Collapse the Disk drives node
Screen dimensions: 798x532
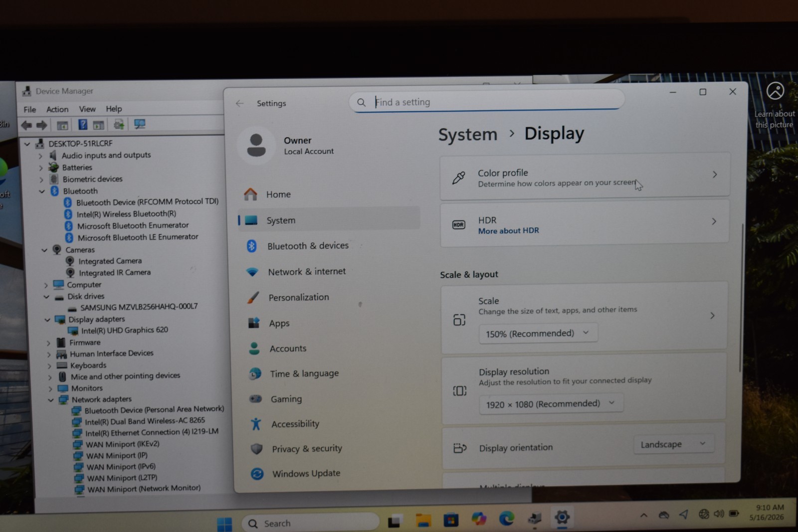point(46,297)
